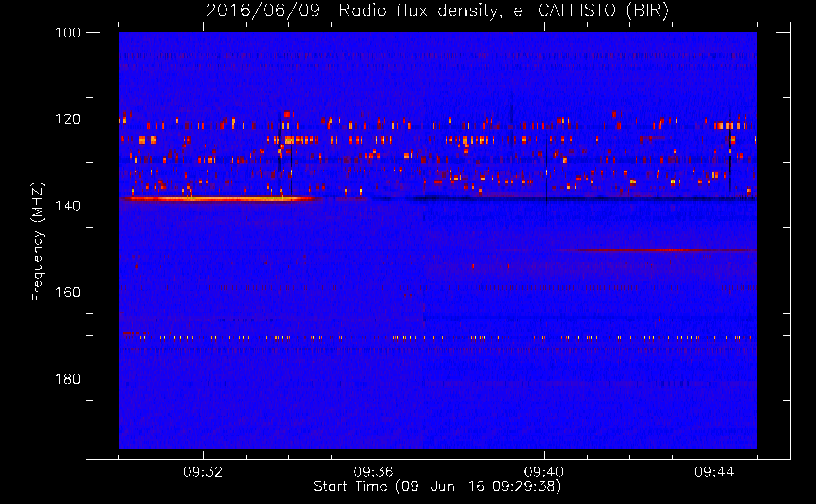The width and height of the screenshot is (816, 504).
Task: Click the 160 frequency tick label
Action: 68,292
